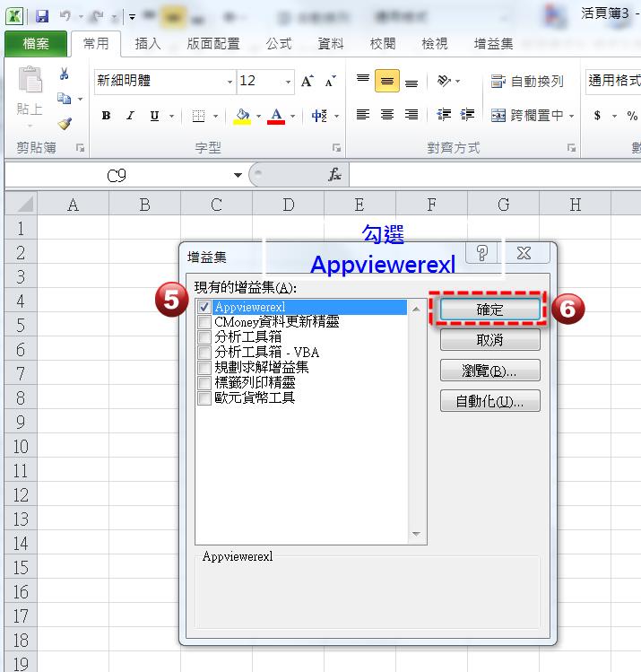Uncheck the Appviewerexl add-in checkbox

click(x=204, y=307)
